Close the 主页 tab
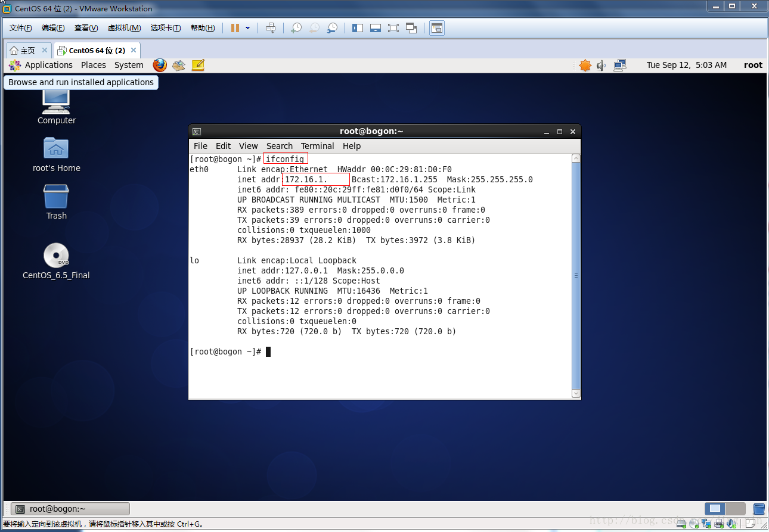Screen dimensions: 769x532 click(45, 50)
